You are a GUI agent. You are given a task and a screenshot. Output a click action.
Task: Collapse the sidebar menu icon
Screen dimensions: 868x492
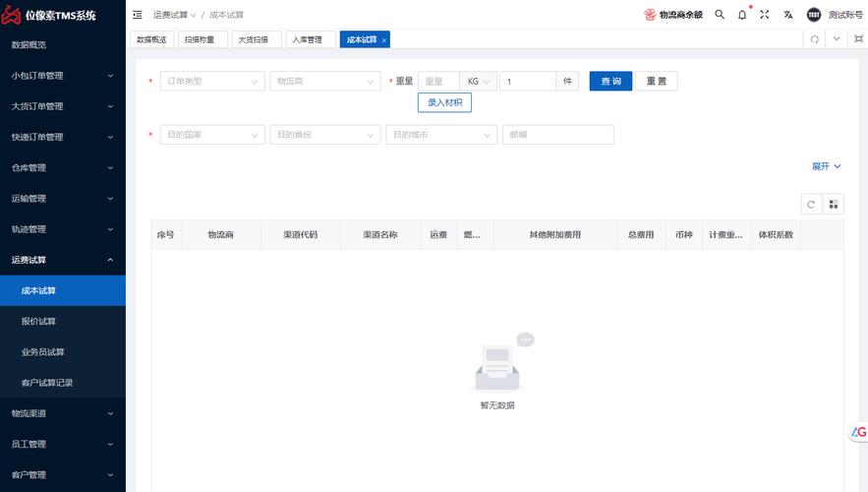pyautogui.click(x=138, y=15)
